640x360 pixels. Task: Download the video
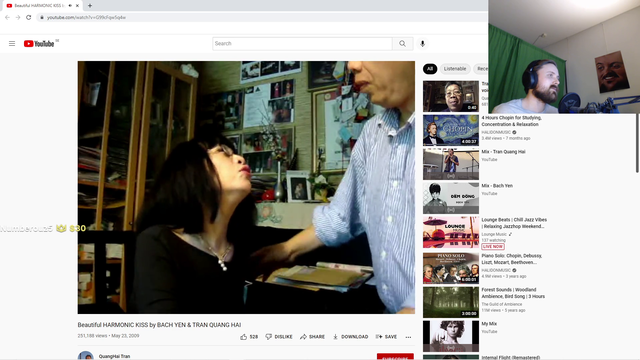[350, 337]
